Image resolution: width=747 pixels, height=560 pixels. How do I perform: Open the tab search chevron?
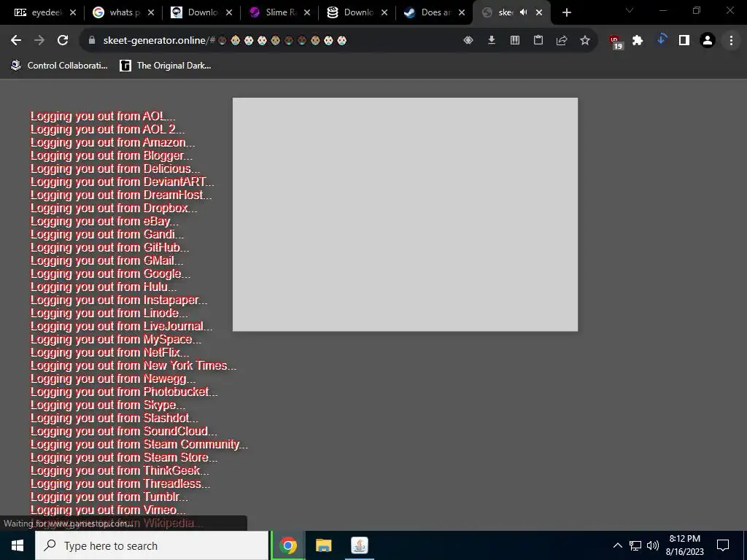[x=630, y=10]
